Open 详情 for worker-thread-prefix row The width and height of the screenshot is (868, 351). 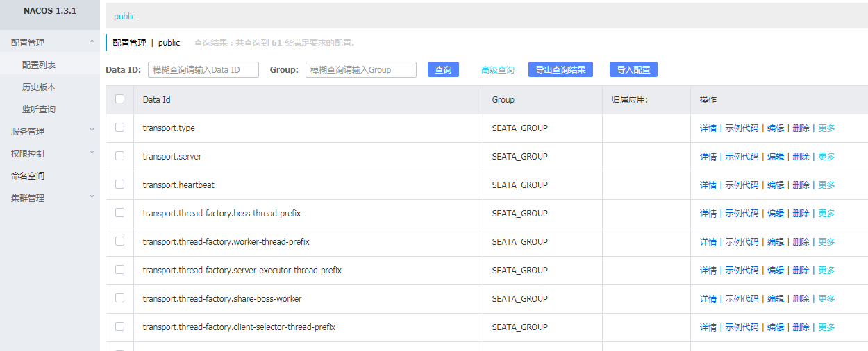[708, 242]
